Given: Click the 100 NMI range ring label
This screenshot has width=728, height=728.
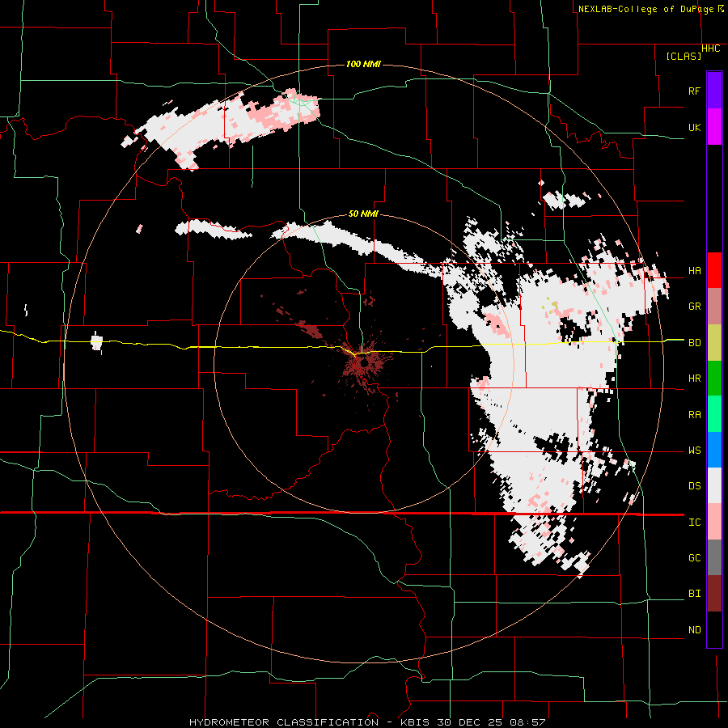Looking at the screenshot, I should [363, 64].
